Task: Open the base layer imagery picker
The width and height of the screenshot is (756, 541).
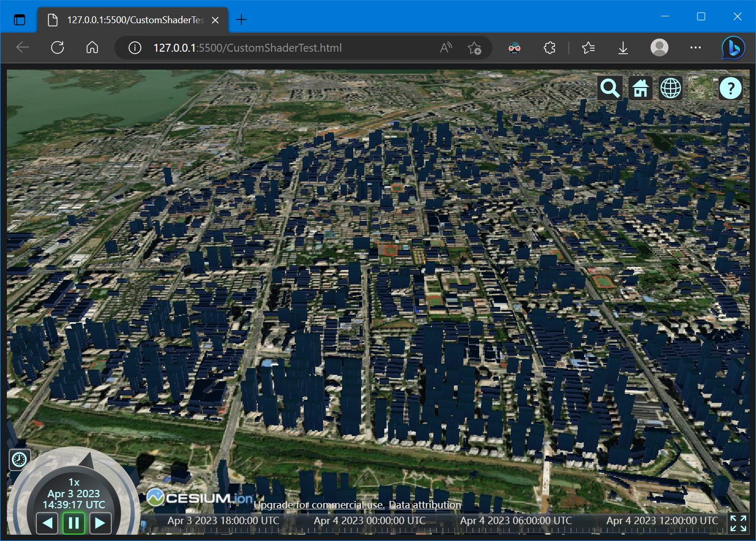Action: [x=701, y=89]
